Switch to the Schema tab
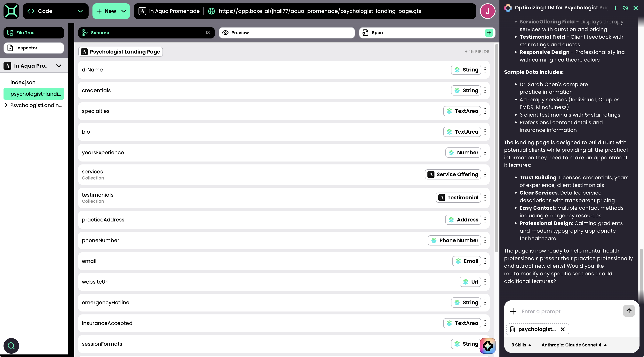Image resolution: width=644 pixels, height=357 pixels. (146, 33)
